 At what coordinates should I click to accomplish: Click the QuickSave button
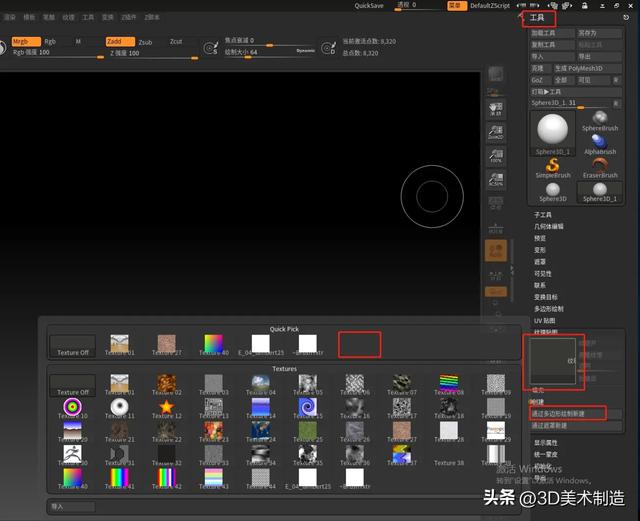click(369, 6)
